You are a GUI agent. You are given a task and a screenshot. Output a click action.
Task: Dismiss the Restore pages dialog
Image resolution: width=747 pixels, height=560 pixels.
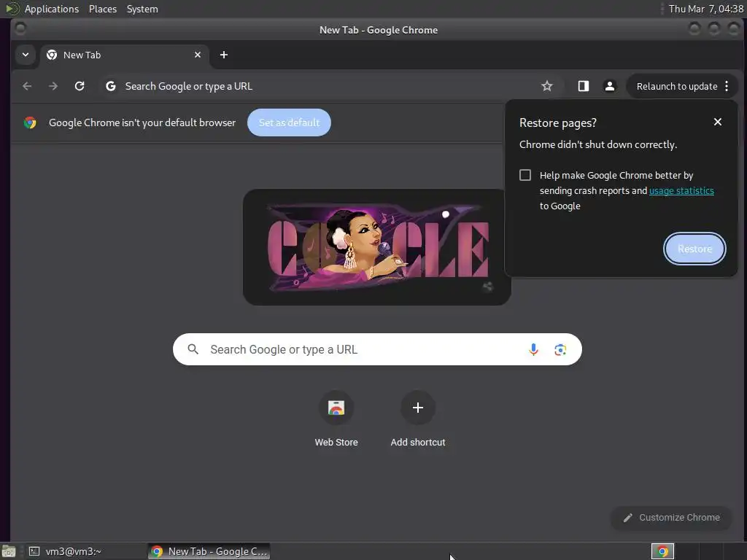[718, 122]
